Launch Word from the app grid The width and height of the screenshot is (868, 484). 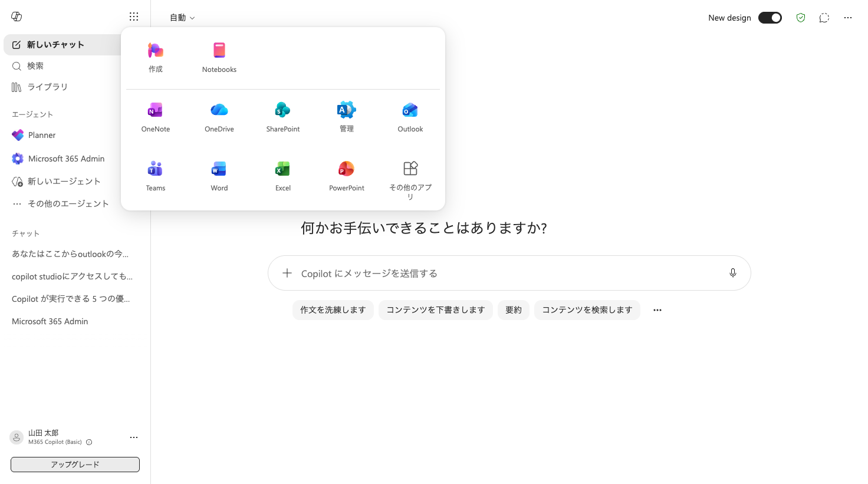(219, 176)
